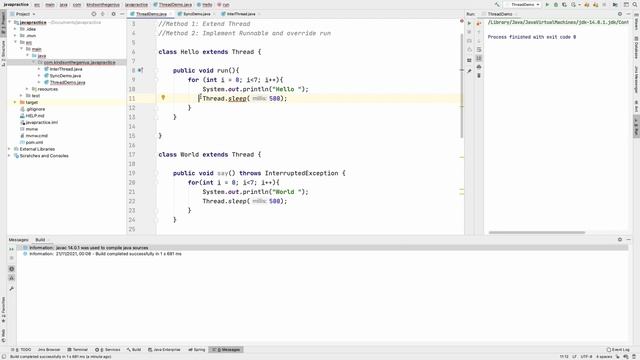The height and width of the screenshot is (360, 640).
Task: Print the Run console output
Action: point(479,67)
